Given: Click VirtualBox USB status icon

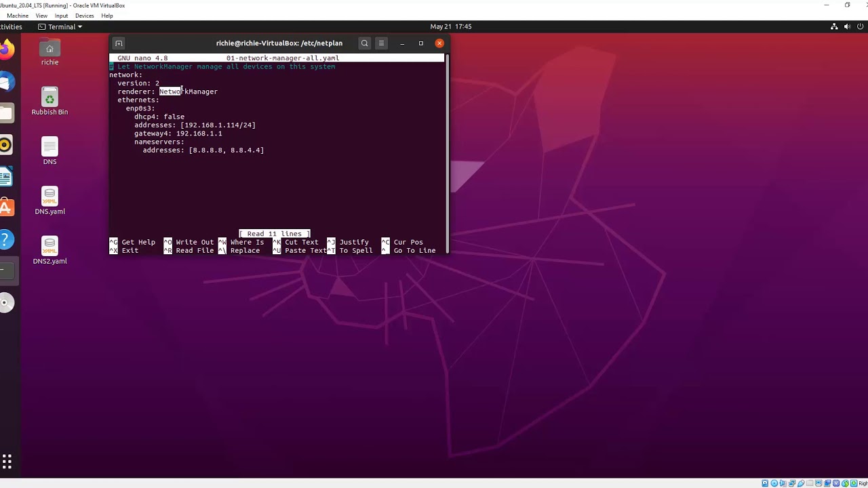Looking at the screenshot, I should coord(801,483).
